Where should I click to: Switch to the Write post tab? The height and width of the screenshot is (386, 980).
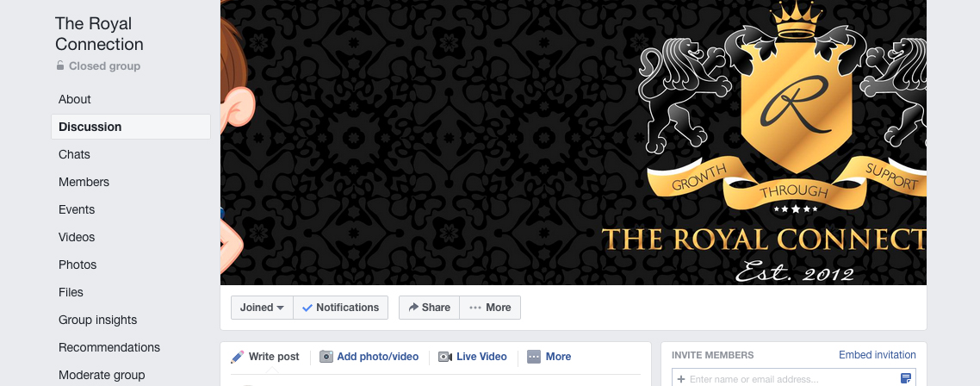click(x=265, y=357)
